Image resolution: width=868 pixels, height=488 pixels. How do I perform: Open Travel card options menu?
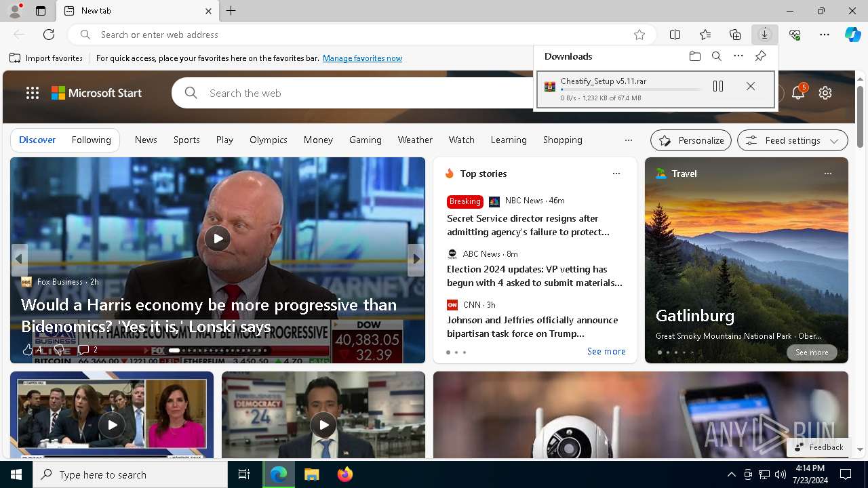[828, 174]
